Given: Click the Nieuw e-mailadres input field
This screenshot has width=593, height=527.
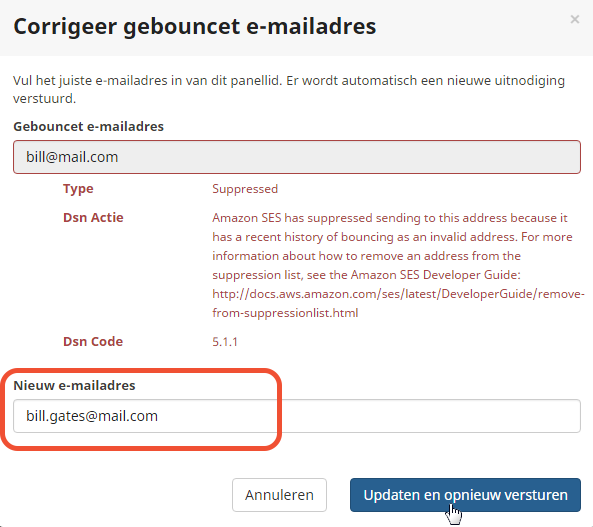Looking at the screenshot, I should tap(297, 416).
